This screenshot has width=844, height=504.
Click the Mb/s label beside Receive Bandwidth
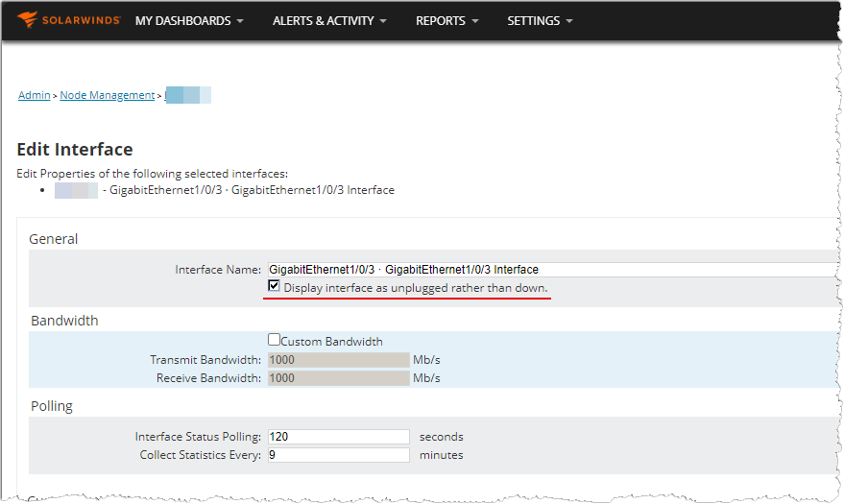pos(426,378)
